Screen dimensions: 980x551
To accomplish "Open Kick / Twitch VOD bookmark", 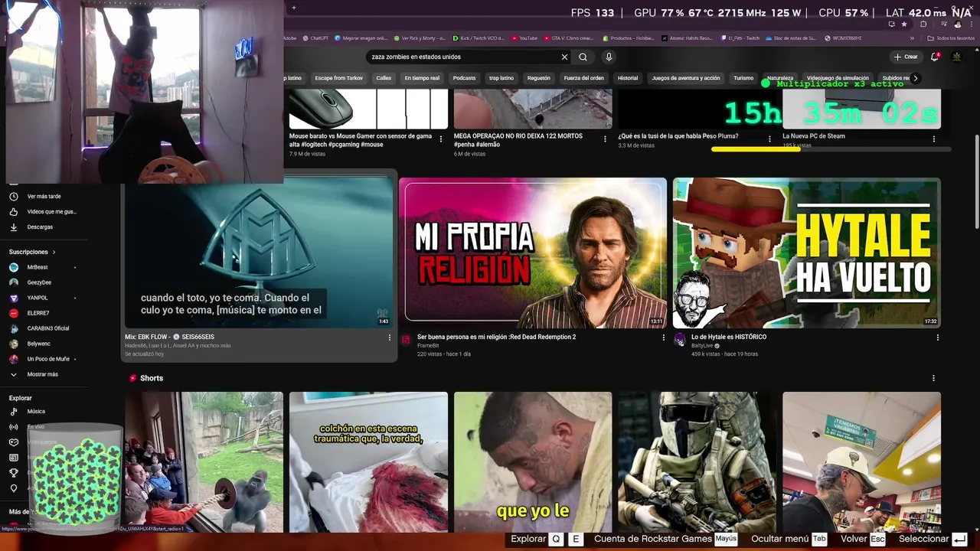I will [479, 37].
